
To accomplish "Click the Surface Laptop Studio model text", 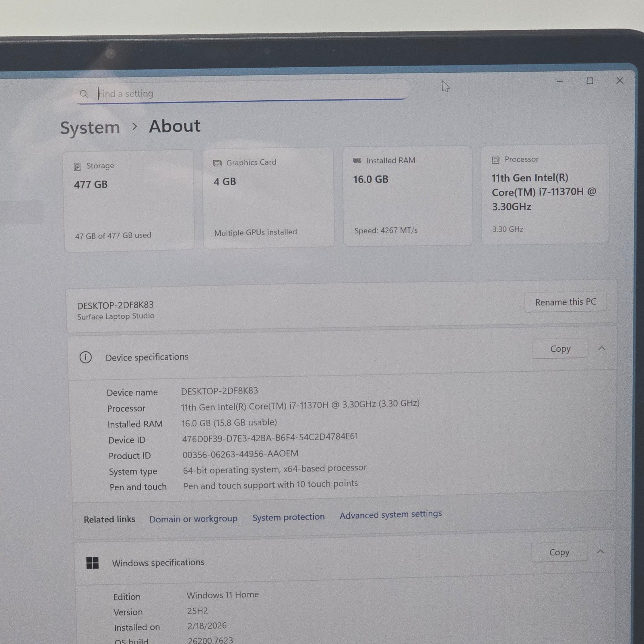I will pos(116,316).
